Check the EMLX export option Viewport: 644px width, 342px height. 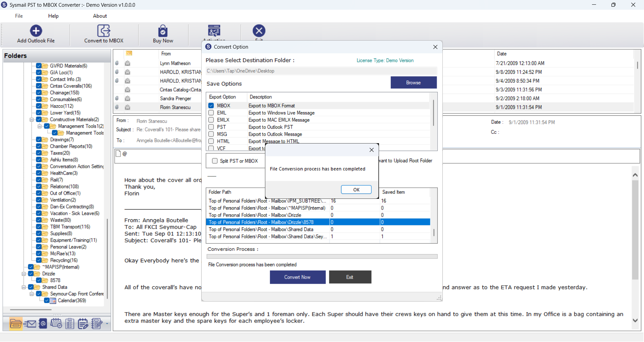click(x=211, y=120)
